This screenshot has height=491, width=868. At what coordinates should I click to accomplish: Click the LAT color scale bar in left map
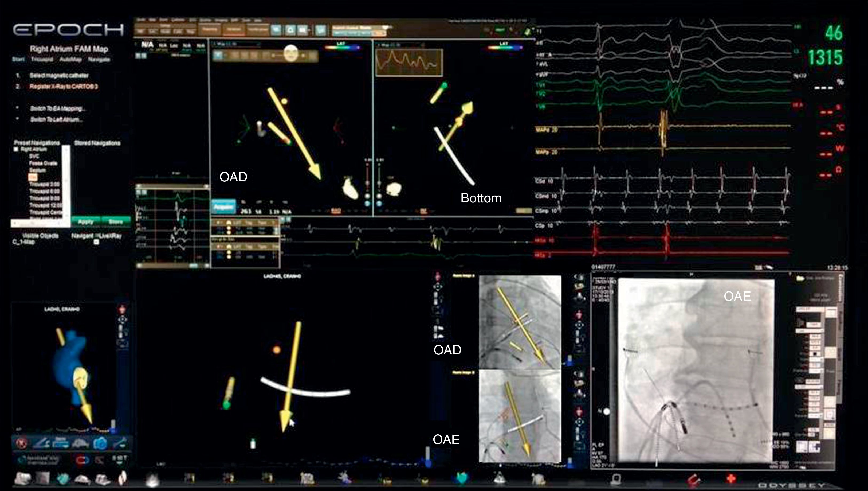[342, 48]
